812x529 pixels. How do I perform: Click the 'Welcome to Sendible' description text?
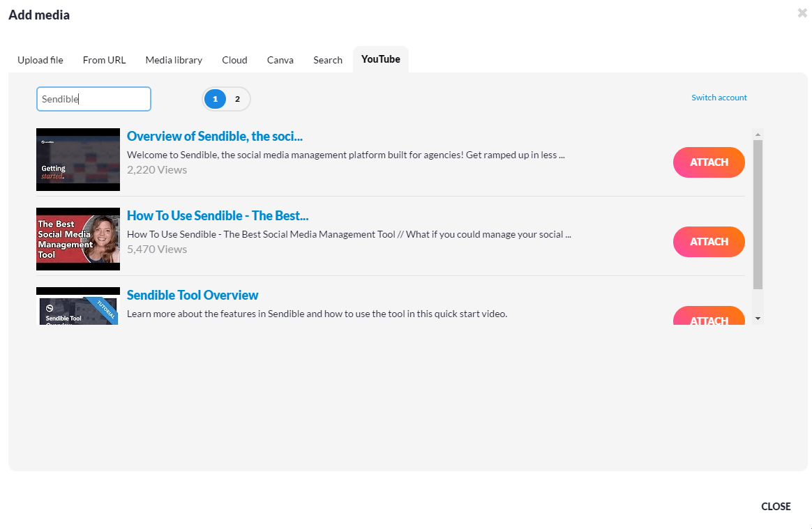tap(346, 155)
